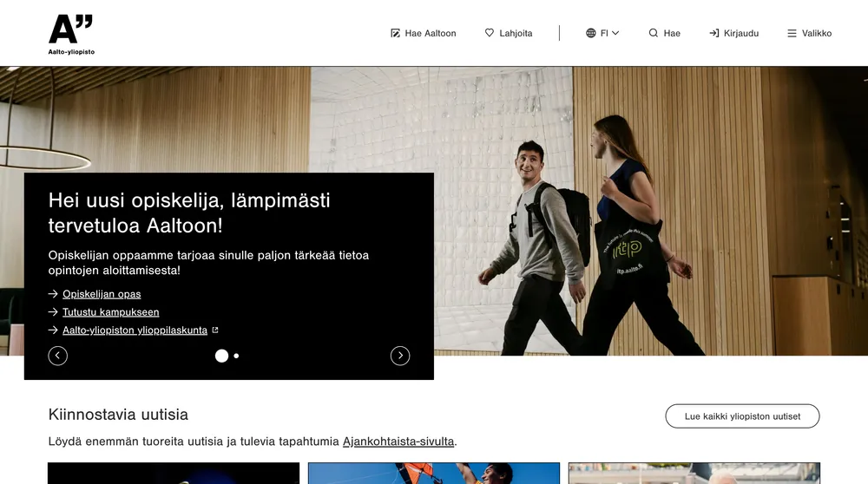Click Lue kaikki yliopiston uutiset button
The image size is (868, 484).
click(x=742, y=416)
